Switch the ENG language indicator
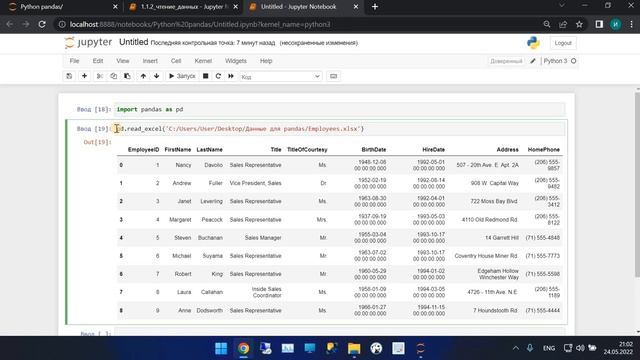 (x=549, y=348)
